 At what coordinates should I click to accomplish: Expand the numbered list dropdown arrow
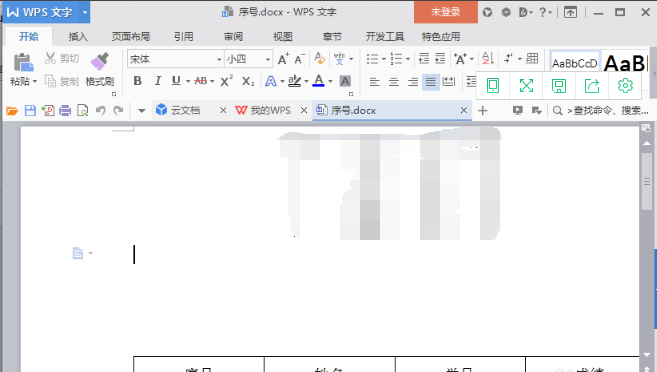click(408, 59)
